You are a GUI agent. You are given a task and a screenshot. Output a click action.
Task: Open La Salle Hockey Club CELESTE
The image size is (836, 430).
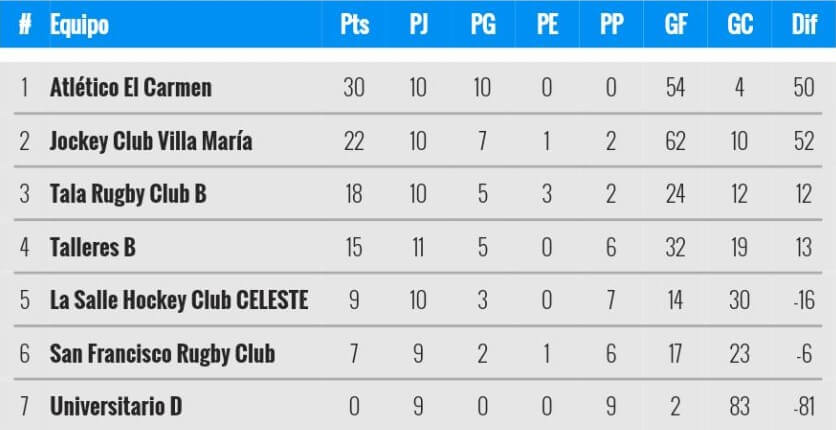179,300
